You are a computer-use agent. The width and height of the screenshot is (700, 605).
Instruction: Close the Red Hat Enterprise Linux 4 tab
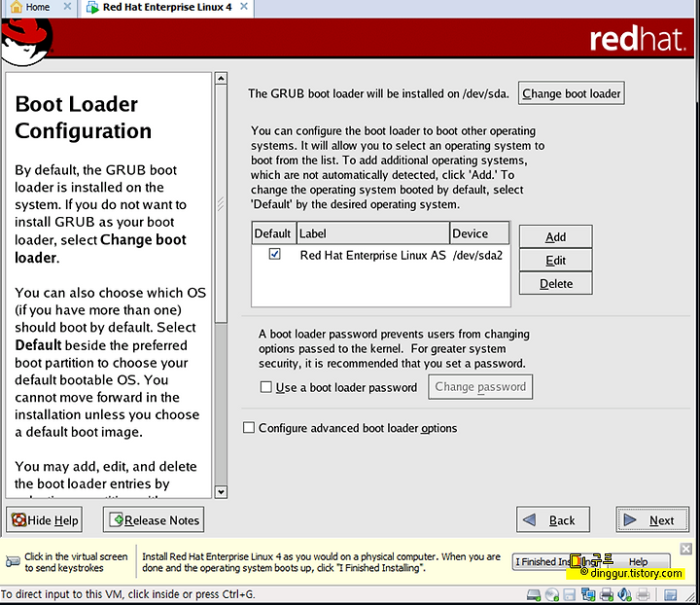click(x=244, y=7)
